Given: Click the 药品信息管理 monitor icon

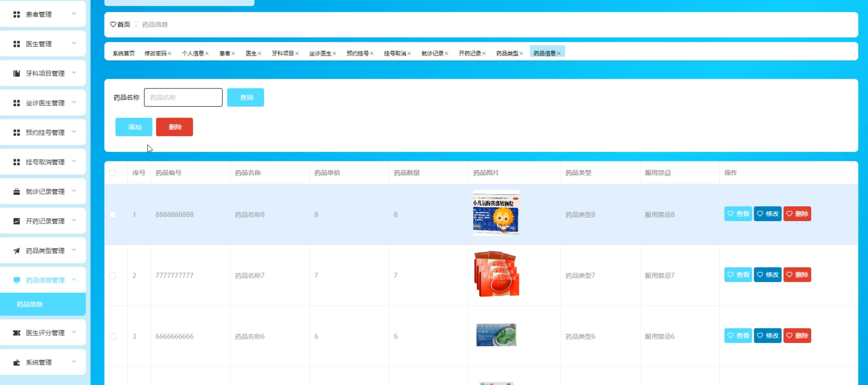Looking at the screenshot, I should pyautogui.click(x=17, y=280).
